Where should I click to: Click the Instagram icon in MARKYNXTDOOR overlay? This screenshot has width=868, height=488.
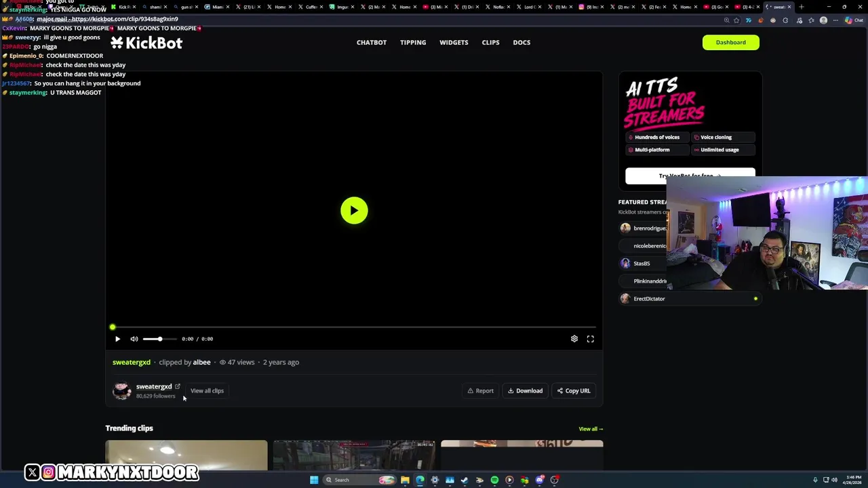48,472
